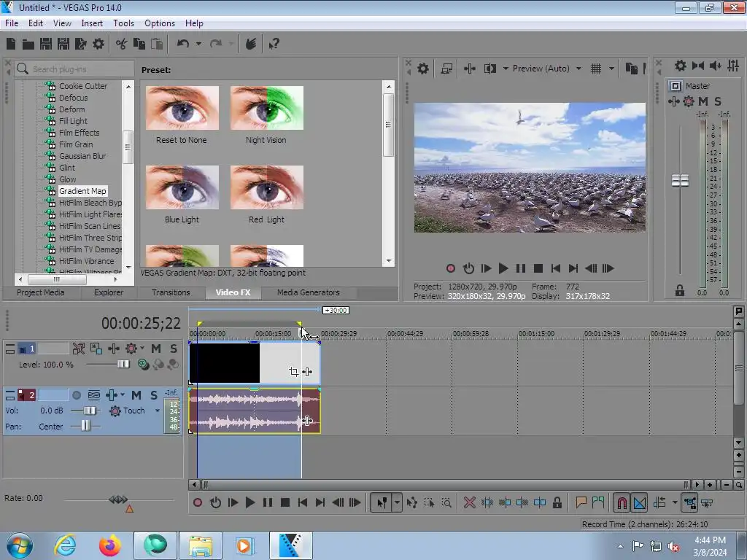The width and height of the screenshot is (747, 560).
Task: Click the timeline Record button
Action: click(197, 502)
